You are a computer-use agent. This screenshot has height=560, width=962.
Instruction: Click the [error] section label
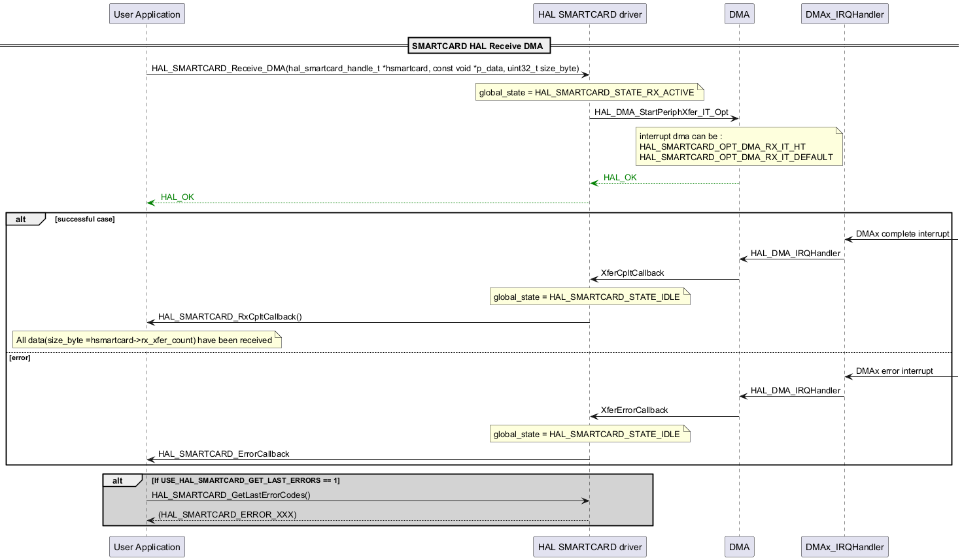(x=20, y=358)
